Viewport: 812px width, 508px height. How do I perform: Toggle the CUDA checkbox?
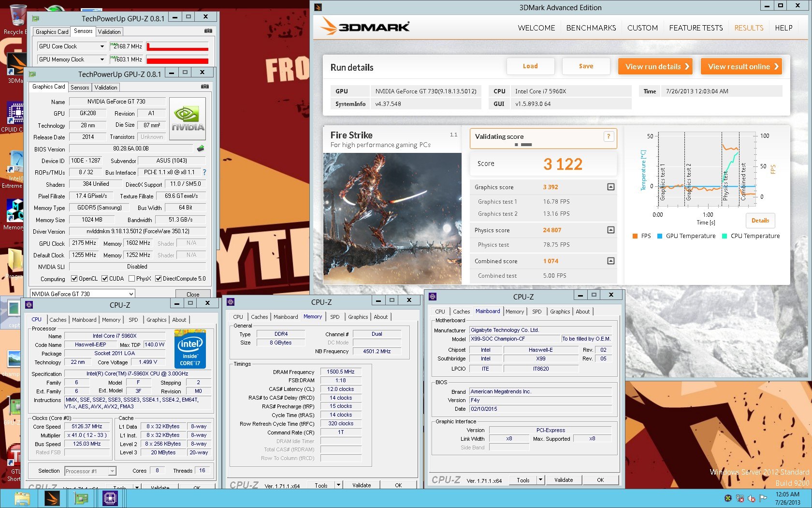(104, 279)
